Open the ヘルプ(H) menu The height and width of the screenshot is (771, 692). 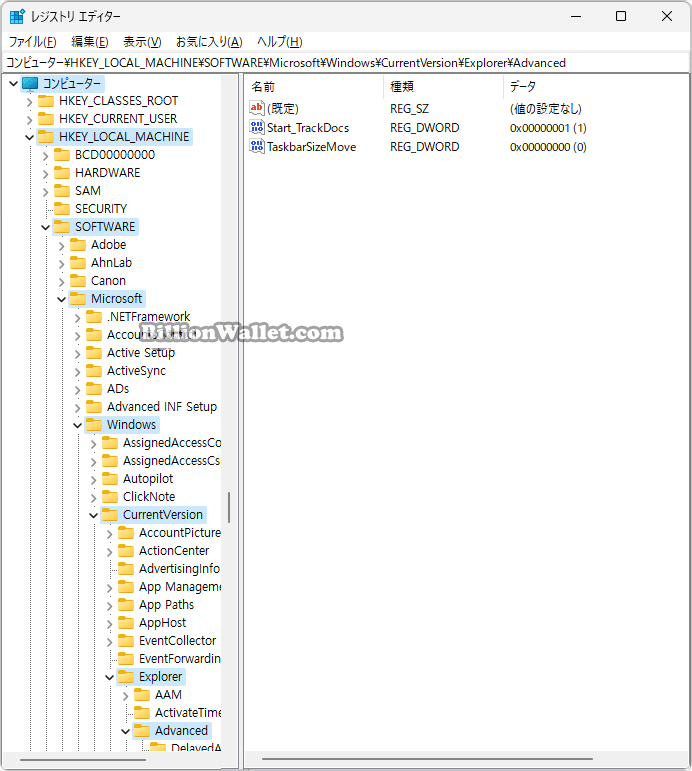pyautogui.click(x=280, y=42)
